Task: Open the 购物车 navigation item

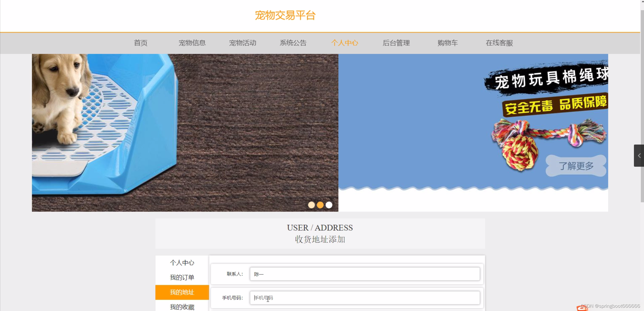Action: pyautogui.click(x=447, y=43)
